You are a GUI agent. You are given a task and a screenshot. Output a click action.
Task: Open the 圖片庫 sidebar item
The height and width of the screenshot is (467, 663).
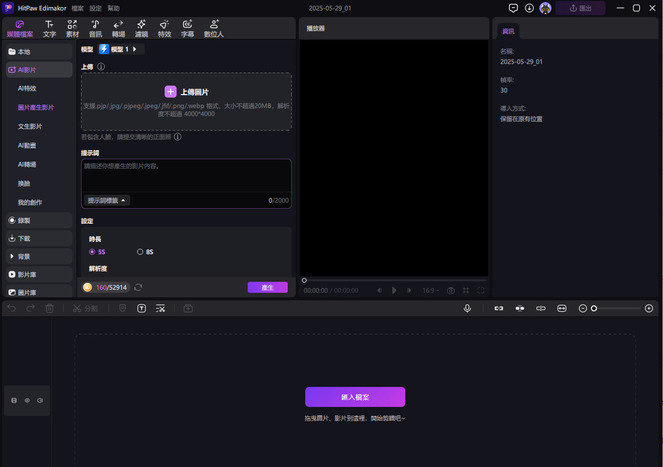(39, 292)
